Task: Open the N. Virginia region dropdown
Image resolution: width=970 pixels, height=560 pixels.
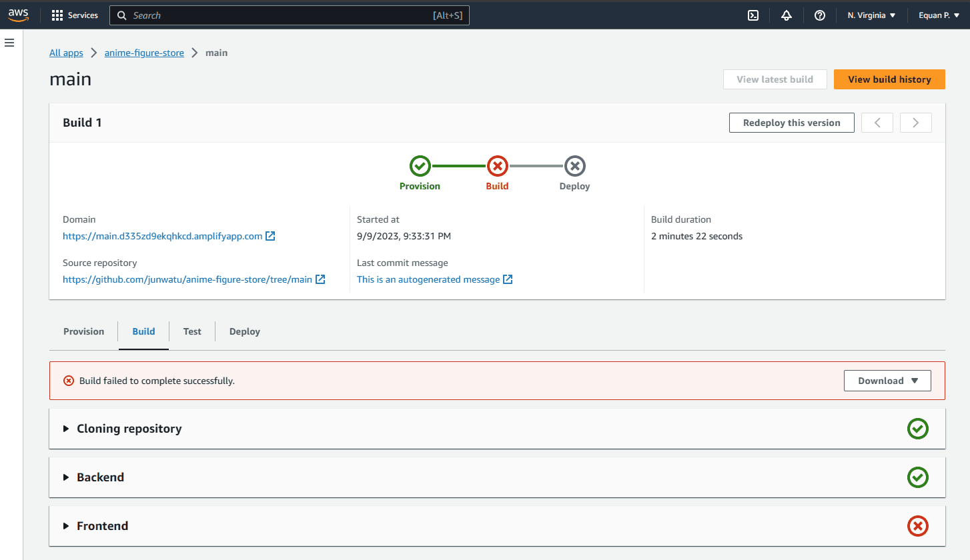Action: (871, 15)
